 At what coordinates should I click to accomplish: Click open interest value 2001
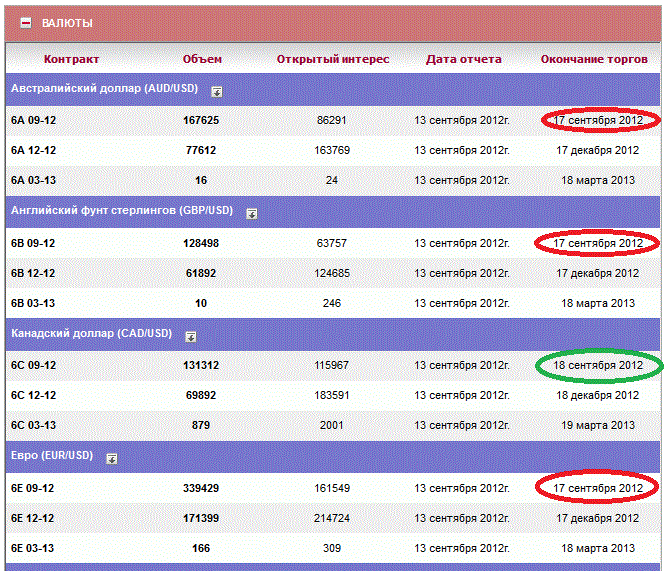(332, 425)
